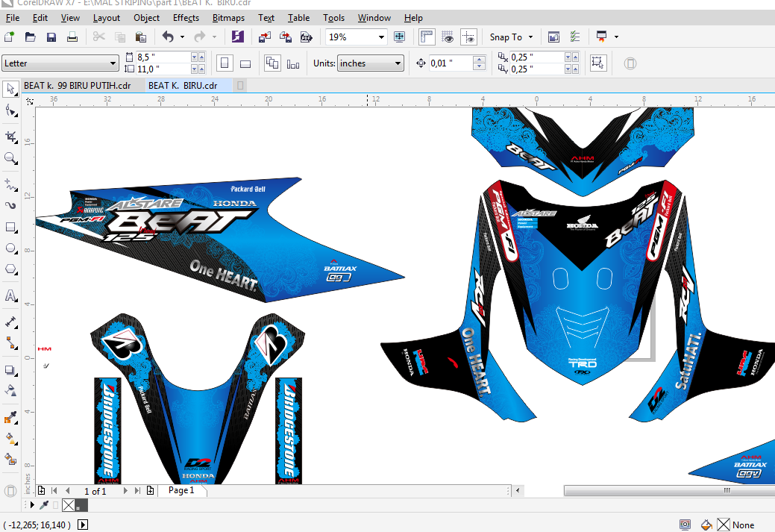Click the nudge distance field 0,01"
Image resolution: width=775 pixels, height=532 pixels.
451,63
